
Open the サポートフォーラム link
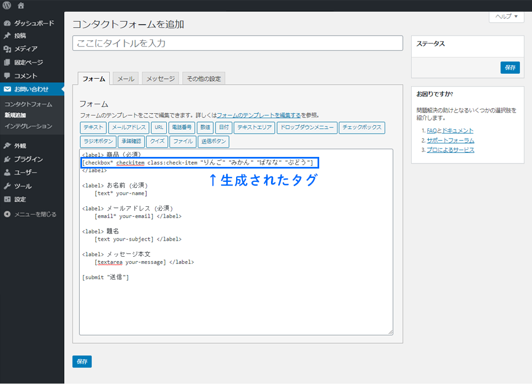coord(450,140)
